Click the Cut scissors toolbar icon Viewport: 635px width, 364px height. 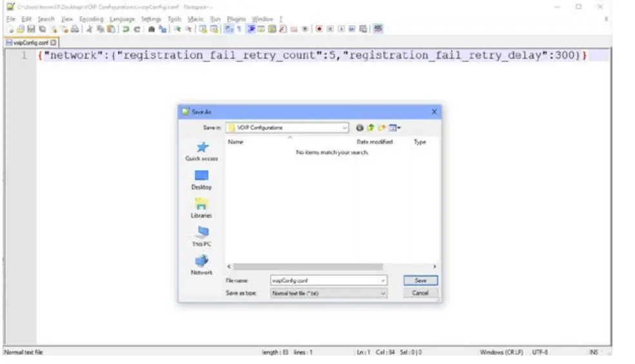coord(90,29)
